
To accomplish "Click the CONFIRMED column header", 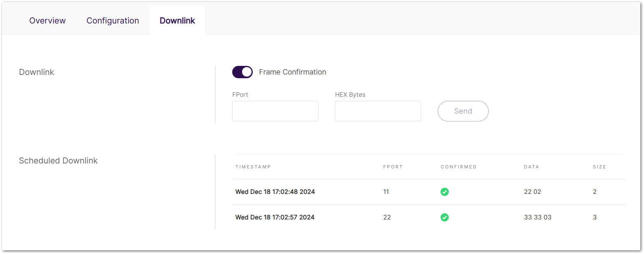I will click(x=459, y=167).
